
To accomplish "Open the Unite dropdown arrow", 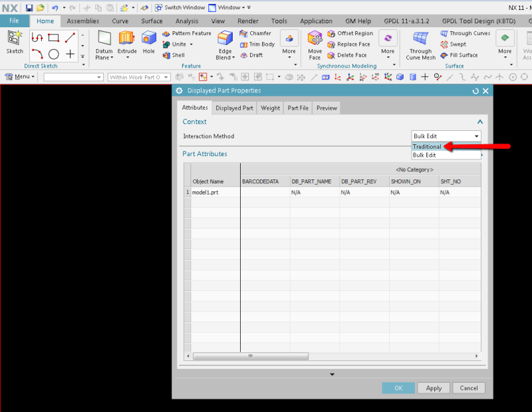I will pos(192,45).
